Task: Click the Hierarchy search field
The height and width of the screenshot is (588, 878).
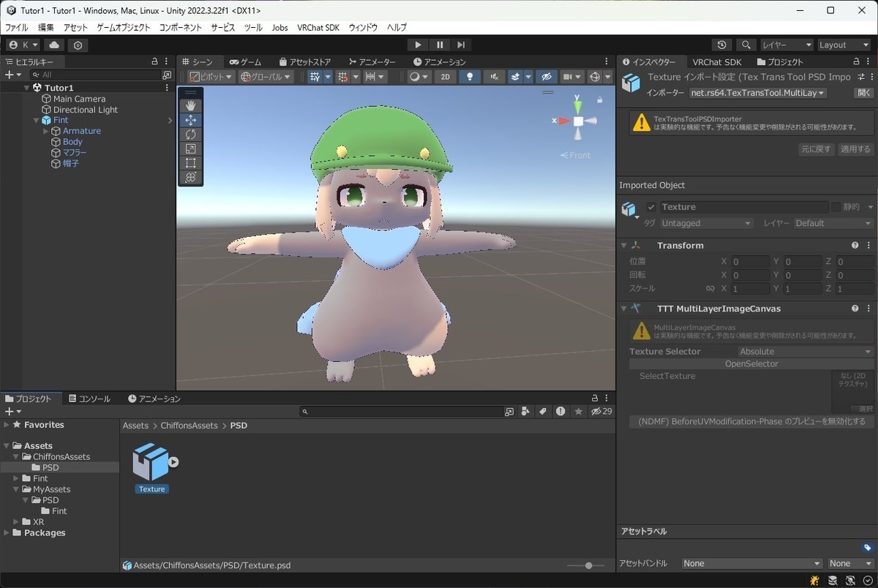Action: pos(101,75)
